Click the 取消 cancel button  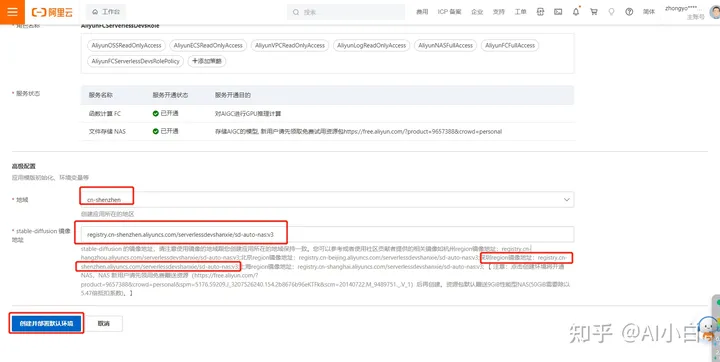[104, 323]
